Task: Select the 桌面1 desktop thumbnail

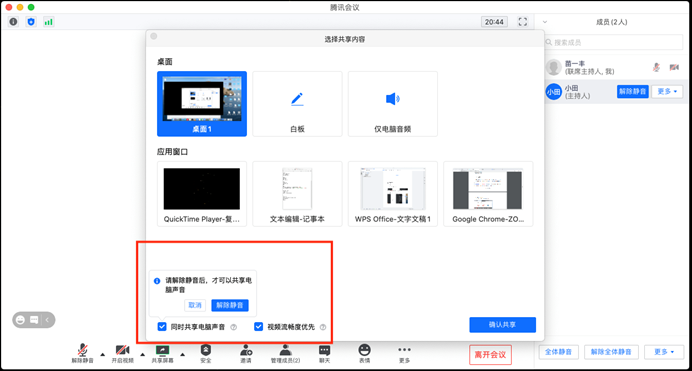Action: tap(202, 104)
